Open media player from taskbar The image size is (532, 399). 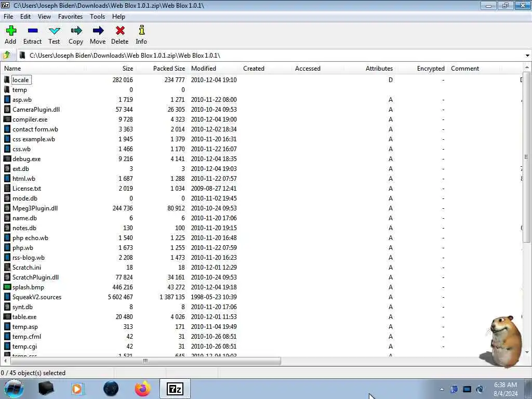click(78, 389)
